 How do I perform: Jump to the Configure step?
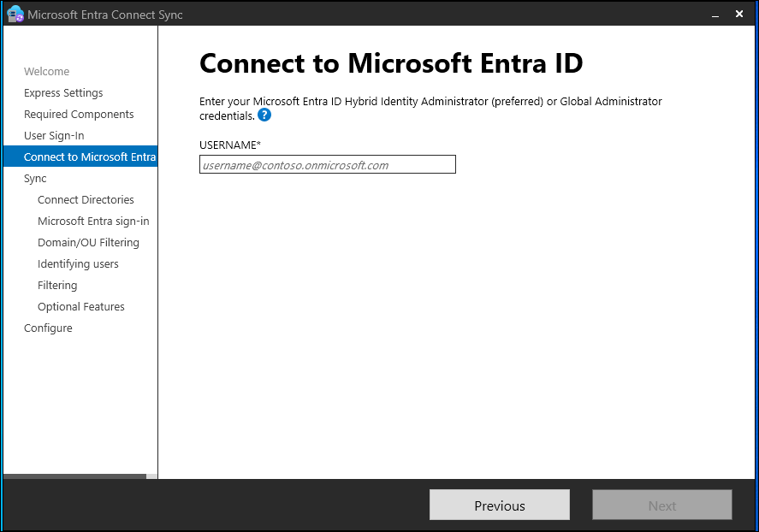[x=48, y=328]
